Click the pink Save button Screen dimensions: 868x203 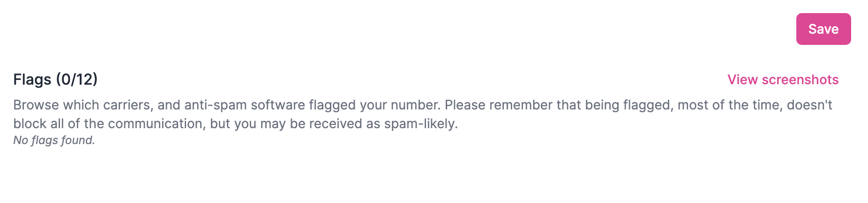(x=823, y=29)
